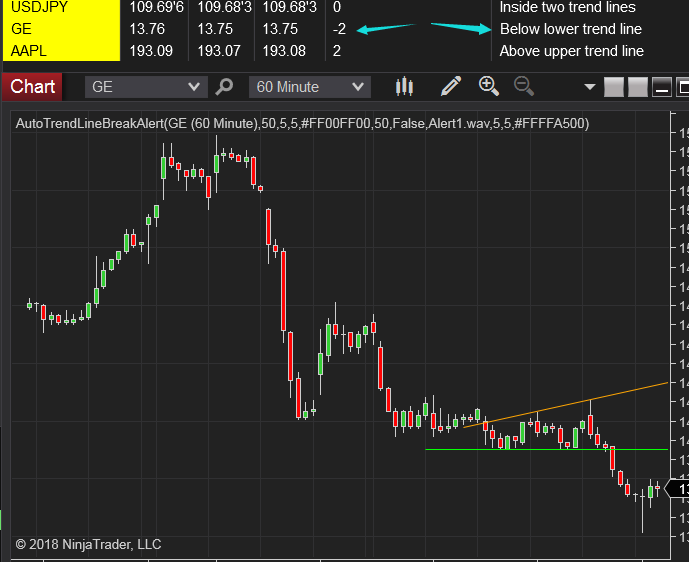Click 'Inside two trend lines' text
689x562 pixels.
tap(568, 7)
